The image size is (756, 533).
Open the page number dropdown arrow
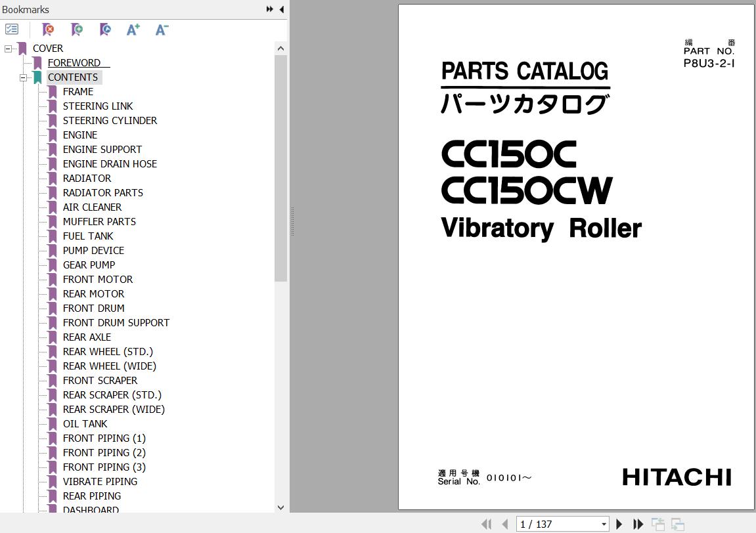click(x=604, y=524)
